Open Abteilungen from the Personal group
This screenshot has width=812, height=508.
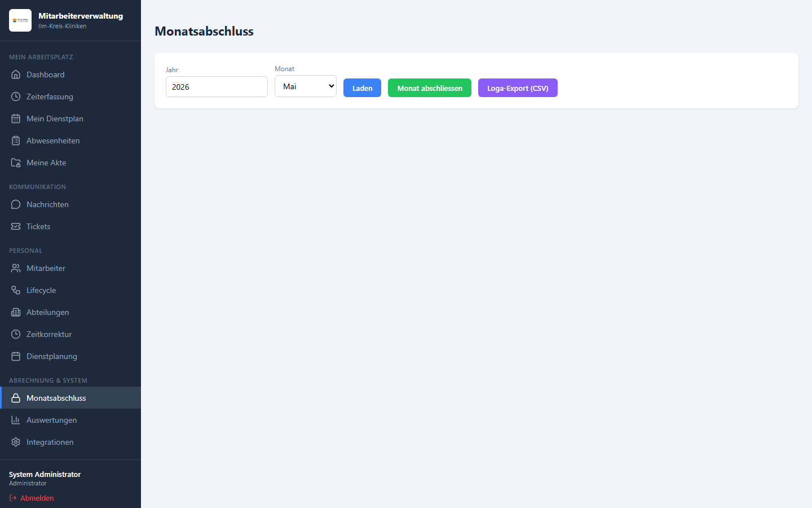[x=70, y=312]
